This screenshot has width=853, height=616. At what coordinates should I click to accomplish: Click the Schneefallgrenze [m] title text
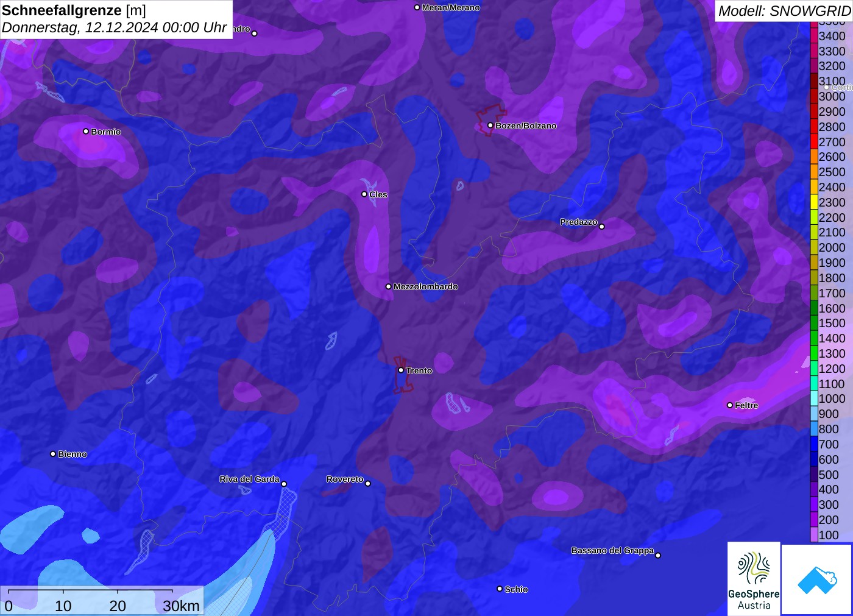[74, 10]
